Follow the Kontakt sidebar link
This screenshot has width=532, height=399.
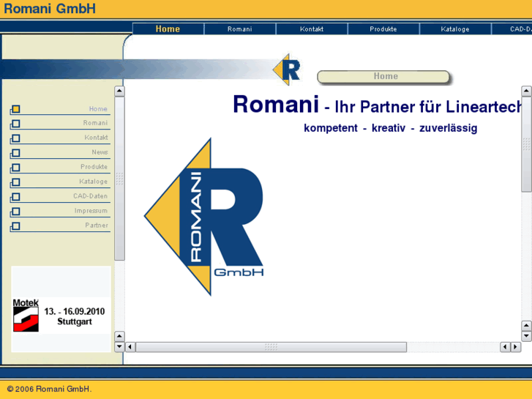point(96,138)
